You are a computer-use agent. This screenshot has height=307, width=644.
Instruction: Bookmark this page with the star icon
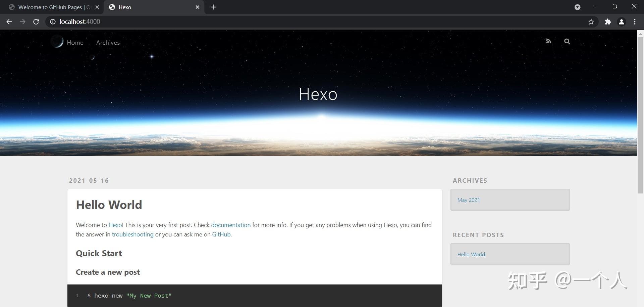coord(591,21)
